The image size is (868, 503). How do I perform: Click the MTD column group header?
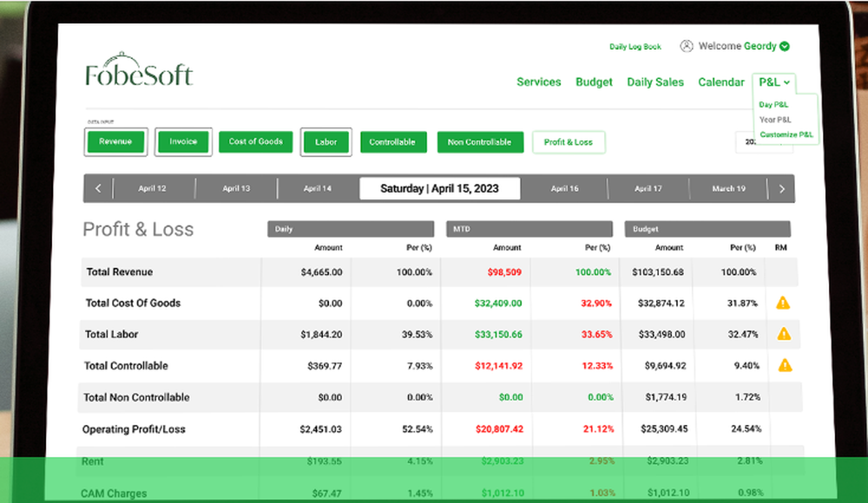click(529, 229)
